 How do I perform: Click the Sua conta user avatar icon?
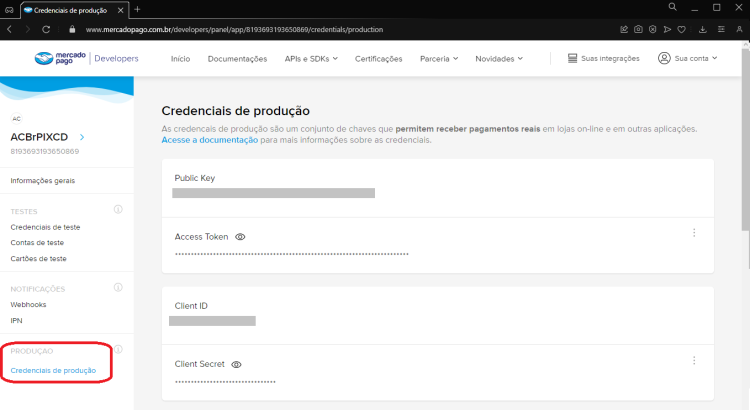click(x=664, y=58)
